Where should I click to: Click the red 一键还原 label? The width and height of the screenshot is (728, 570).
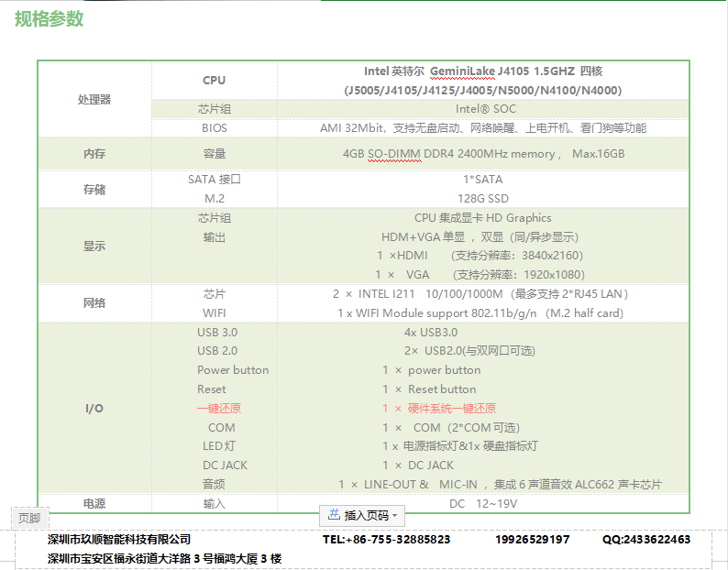pyautogui.click(x=219, y=409)
